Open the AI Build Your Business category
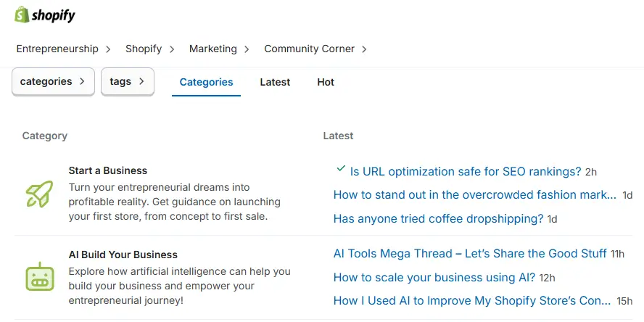Screen dimensions: 644x322 [x=123, y=255]
